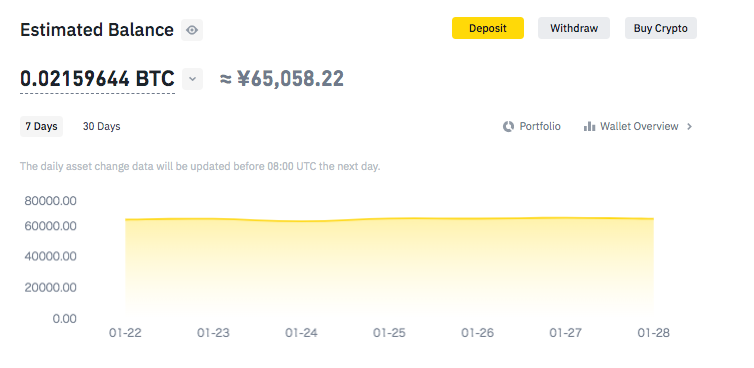
Task: Click the Withdraw button
Action: pos(574,28)
